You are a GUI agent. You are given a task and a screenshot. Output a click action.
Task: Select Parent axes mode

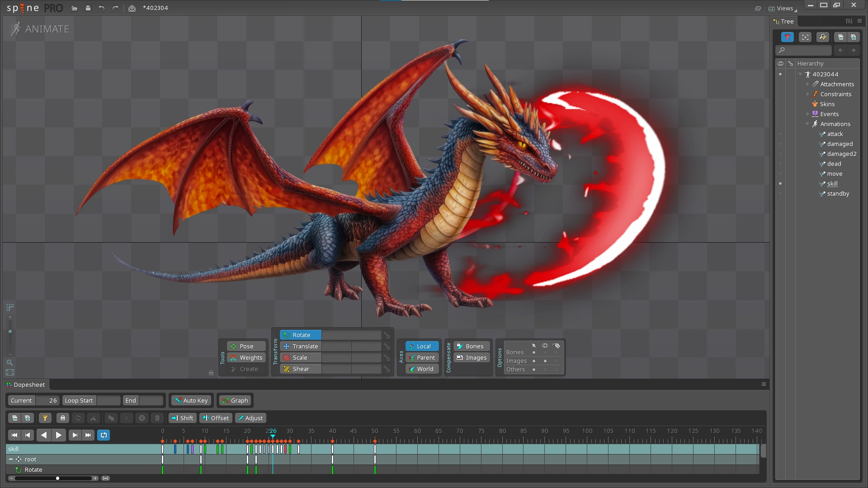tap(422, 357)
